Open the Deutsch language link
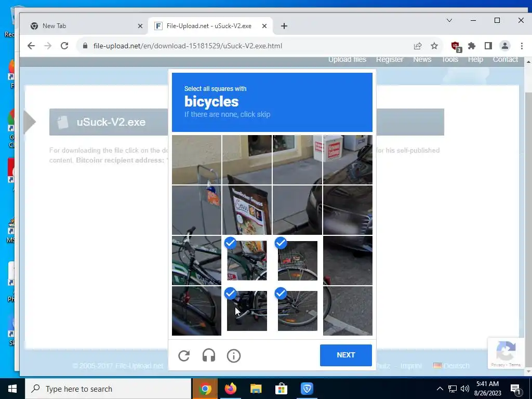Screen dimensions: 532x399 click(x=456, y=366)
